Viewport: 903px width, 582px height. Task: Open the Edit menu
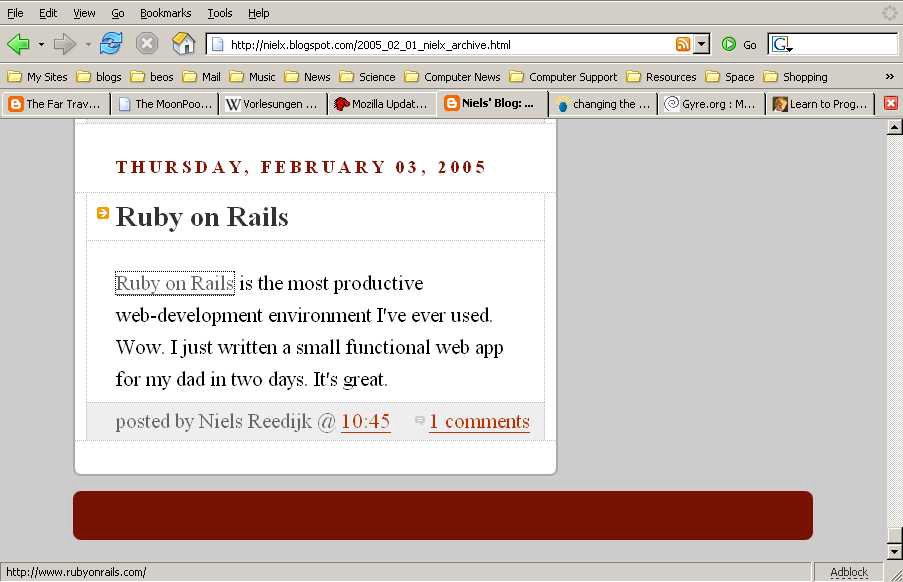click(48, 13)
